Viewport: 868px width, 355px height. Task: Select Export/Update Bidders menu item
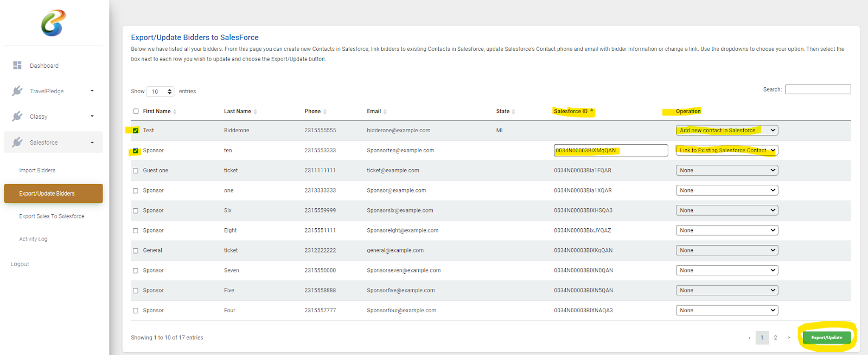pos(53,193)
